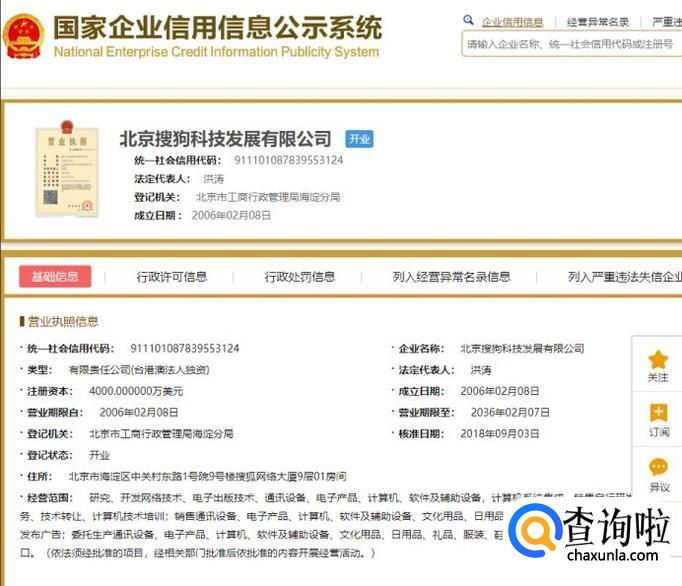Click registered capital 4000.000000万美元

click(x=136, y=391)
